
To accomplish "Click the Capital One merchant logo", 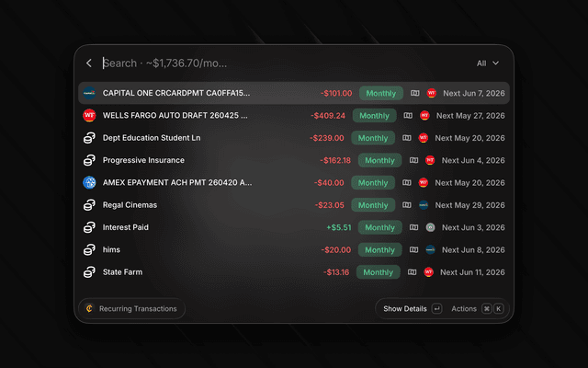I will coord(89,93).
